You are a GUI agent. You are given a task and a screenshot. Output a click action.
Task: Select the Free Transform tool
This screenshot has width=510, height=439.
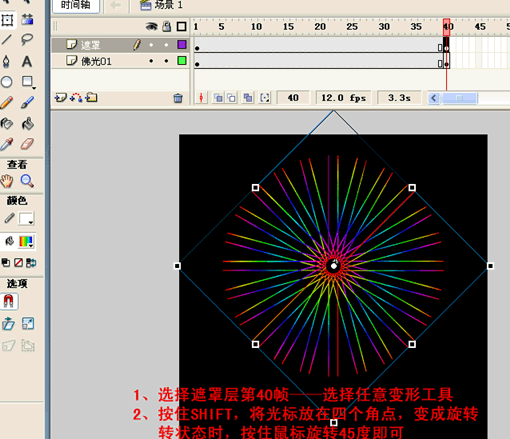(7, 20)
